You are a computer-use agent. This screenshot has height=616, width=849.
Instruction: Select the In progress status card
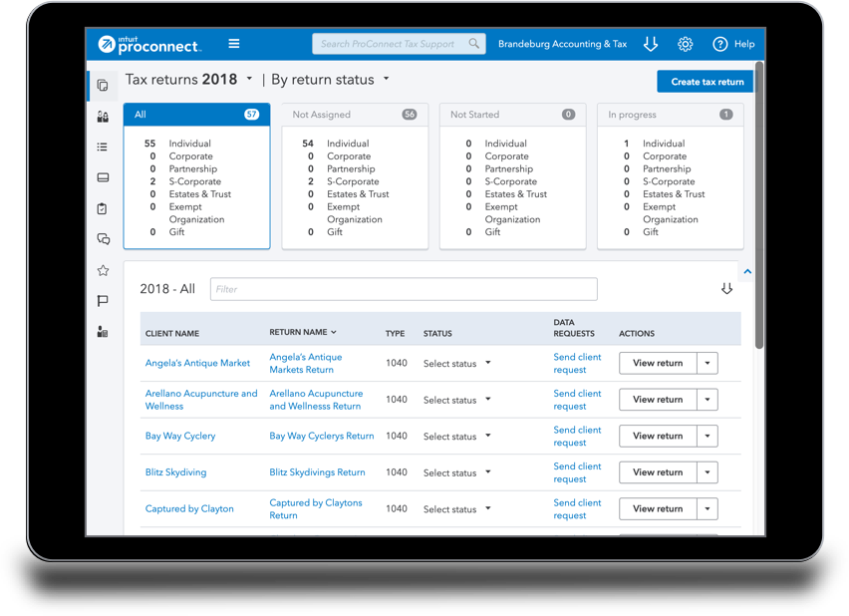click(671, 176)
